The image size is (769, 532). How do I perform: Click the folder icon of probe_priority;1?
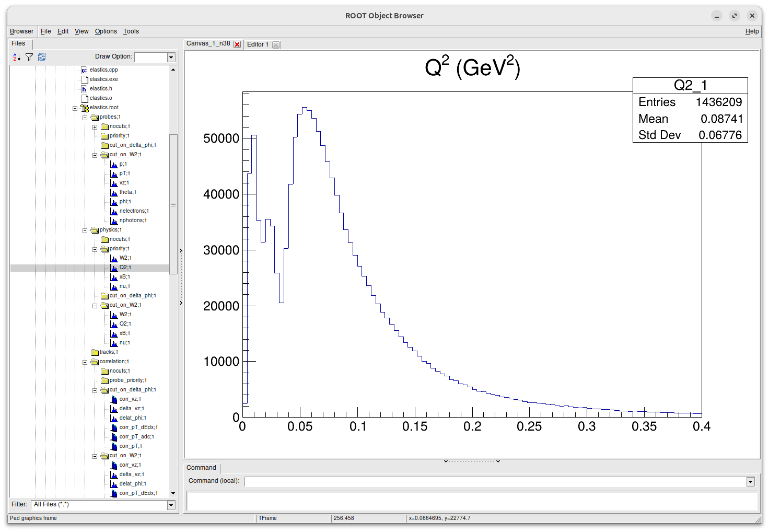click(104, 380)
